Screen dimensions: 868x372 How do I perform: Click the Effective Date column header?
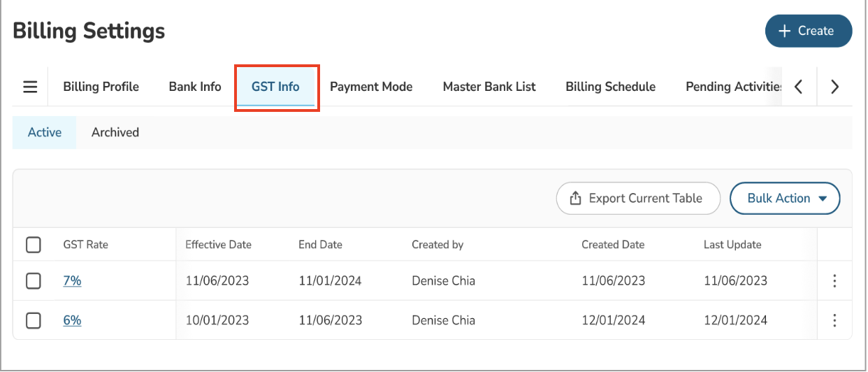tap(218, 245)
